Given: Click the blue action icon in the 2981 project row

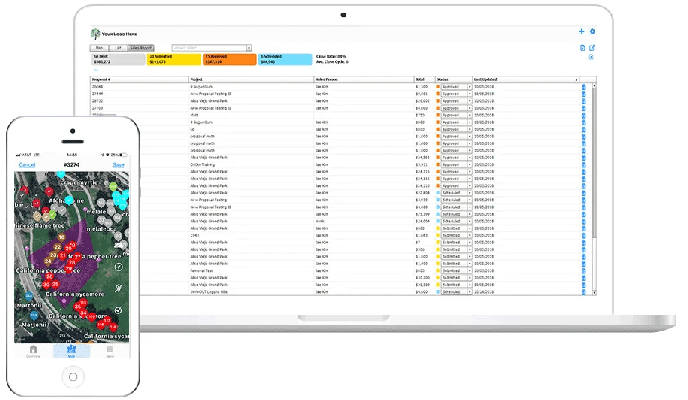Looking at the screenshot, I should [584, 236].
